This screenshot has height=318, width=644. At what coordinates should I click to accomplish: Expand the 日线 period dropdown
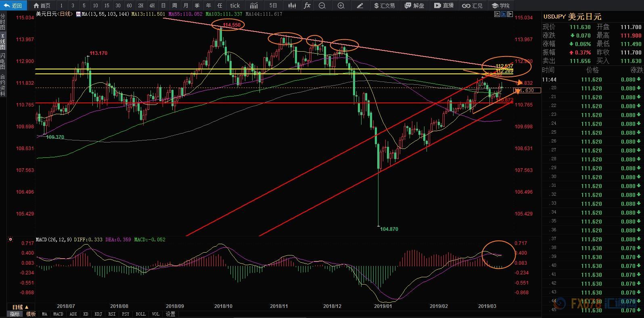pos(20,308)
